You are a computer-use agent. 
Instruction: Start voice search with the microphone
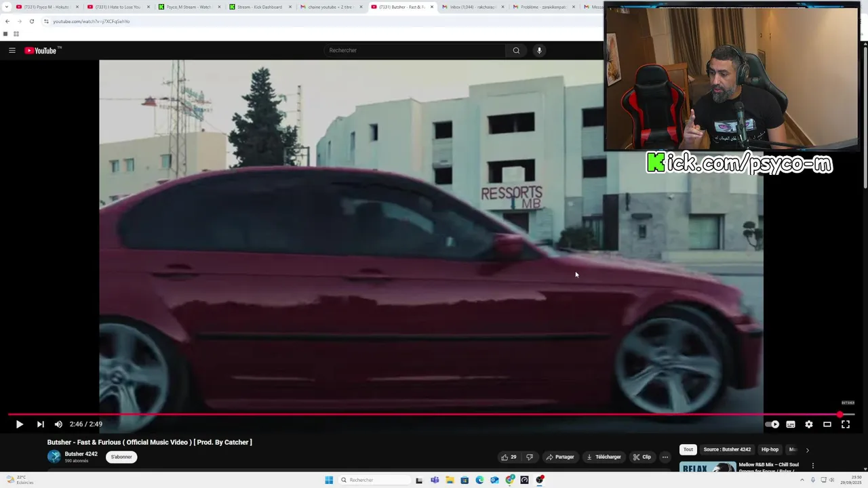click(539, 50)
